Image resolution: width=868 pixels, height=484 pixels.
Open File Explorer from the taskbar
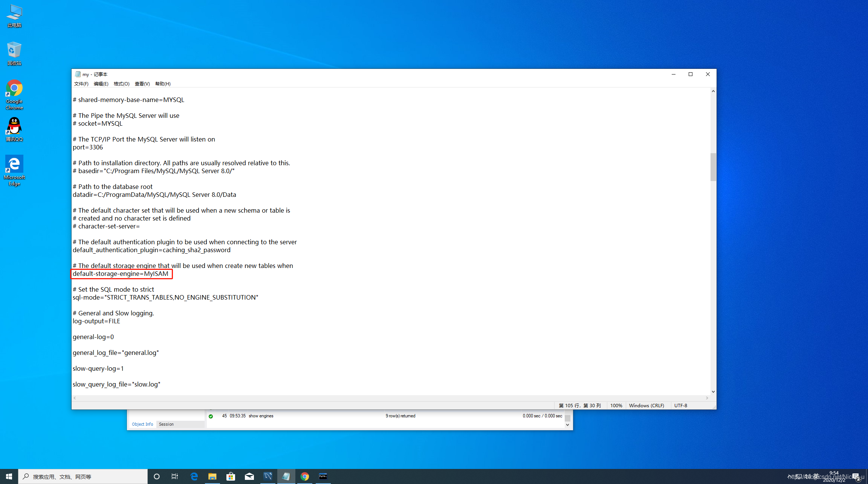(x=212, y=476)
